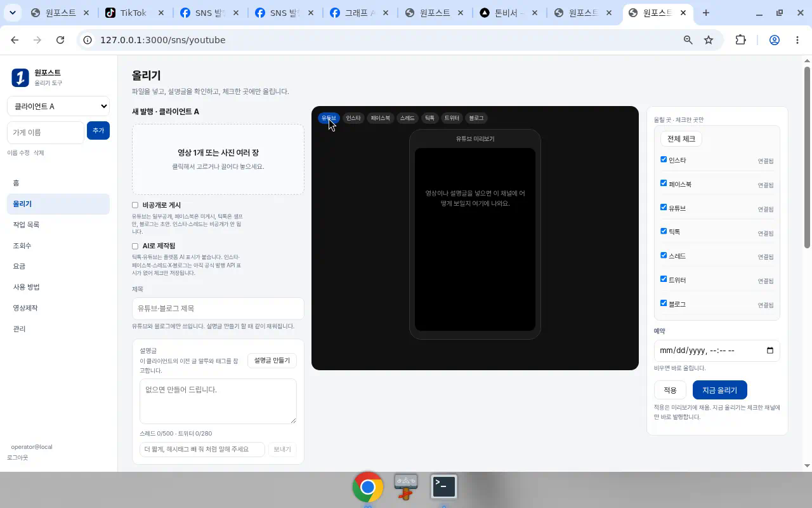
Task: Open 조회수 in the sidebar
Action: (58, 246)
